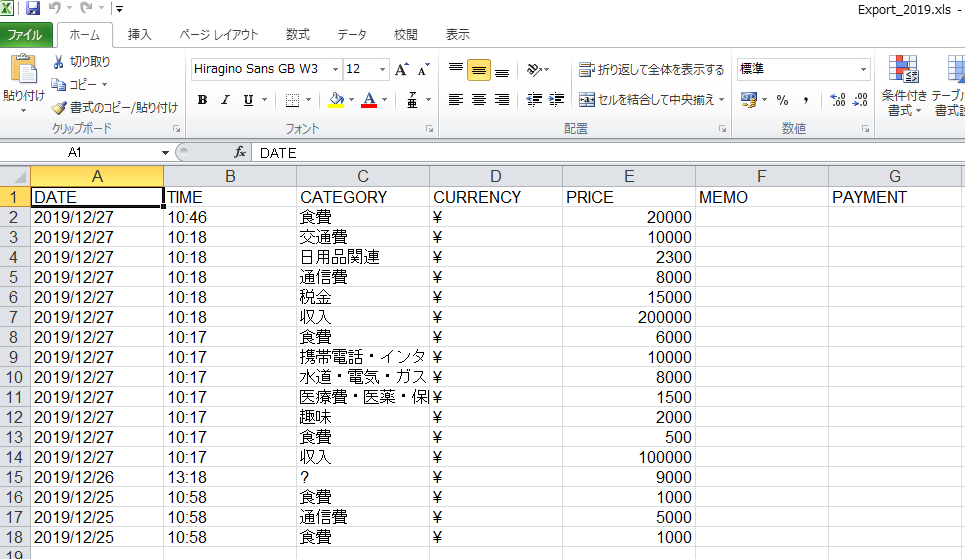This screenshot has height=559, width=965.
Task: Select the Format Painter brush icon
Action: (60, 108)
